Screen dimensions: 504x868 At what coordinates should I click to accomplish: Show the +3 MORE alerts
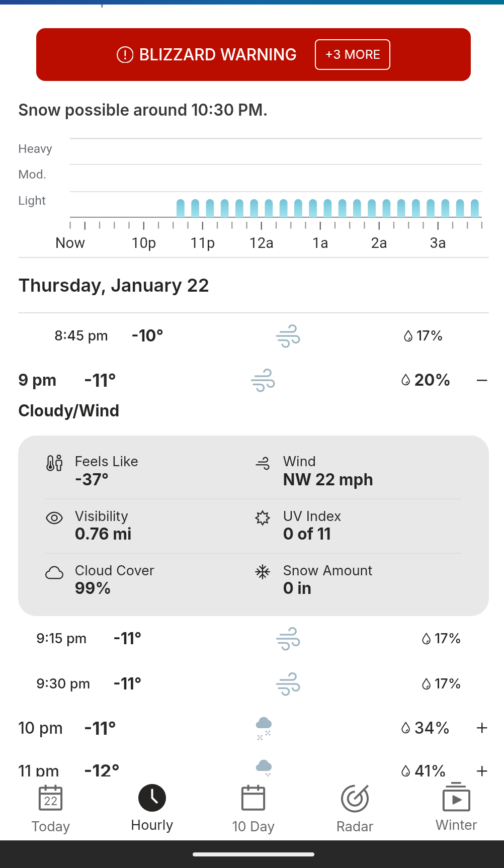click(x=353, y=54)
